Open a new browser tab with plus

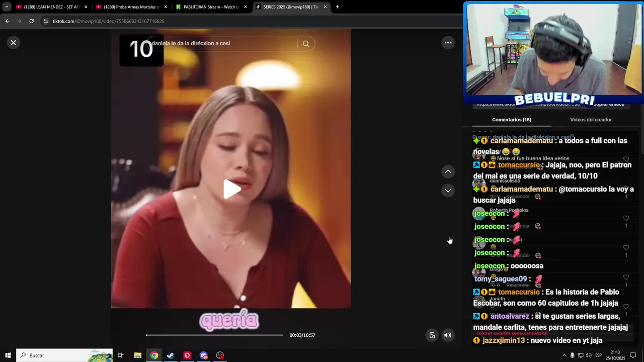click(x=337, y=7)
